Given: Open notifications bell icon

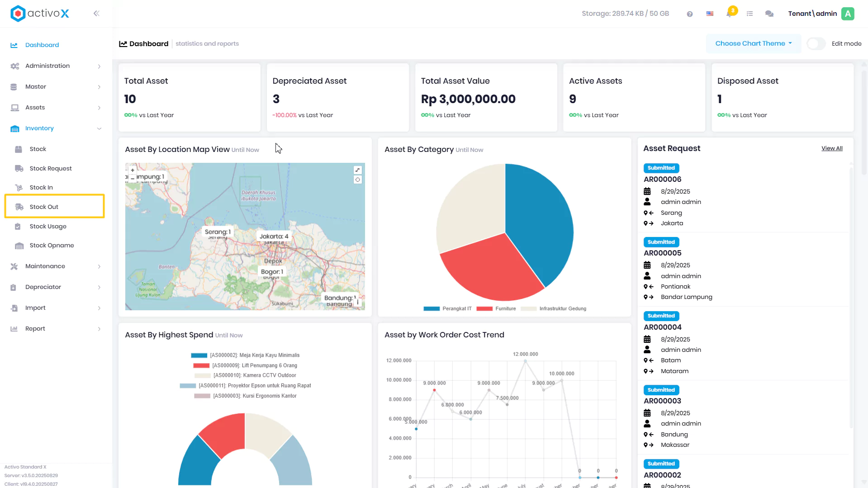Looking at the screenshot, I should (729, 14).
